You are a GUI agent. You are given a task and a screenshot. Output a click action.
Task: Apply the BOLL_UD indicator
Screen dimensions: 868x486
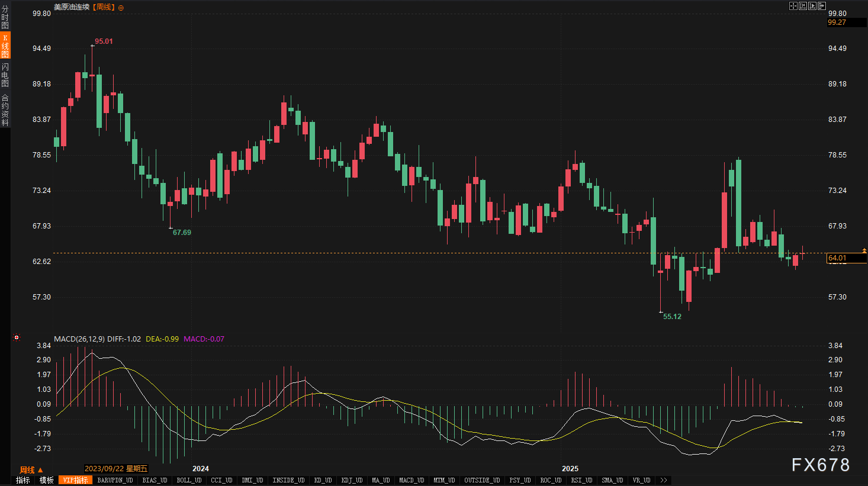click(189, 480)
